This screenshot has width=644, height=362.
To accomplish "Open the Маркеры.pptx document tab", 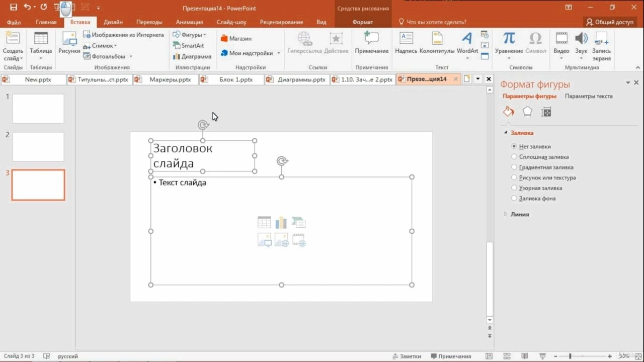I will click(166, 79).
